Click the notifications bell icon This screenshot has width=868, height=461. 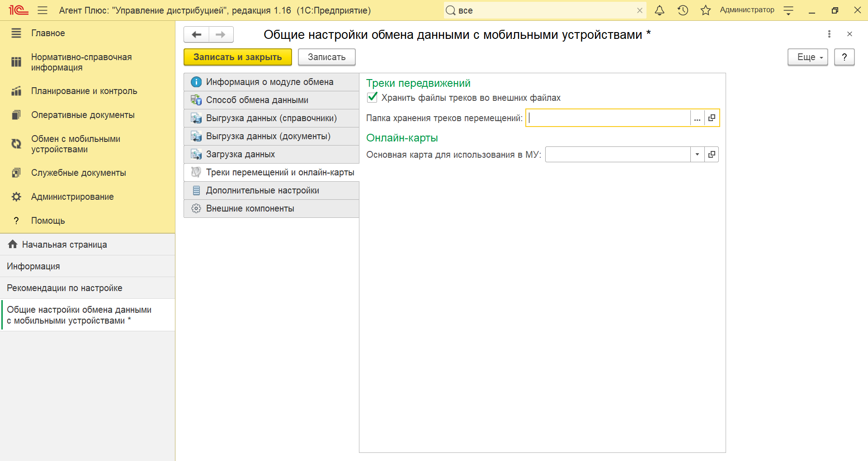[x=660, y=10]
